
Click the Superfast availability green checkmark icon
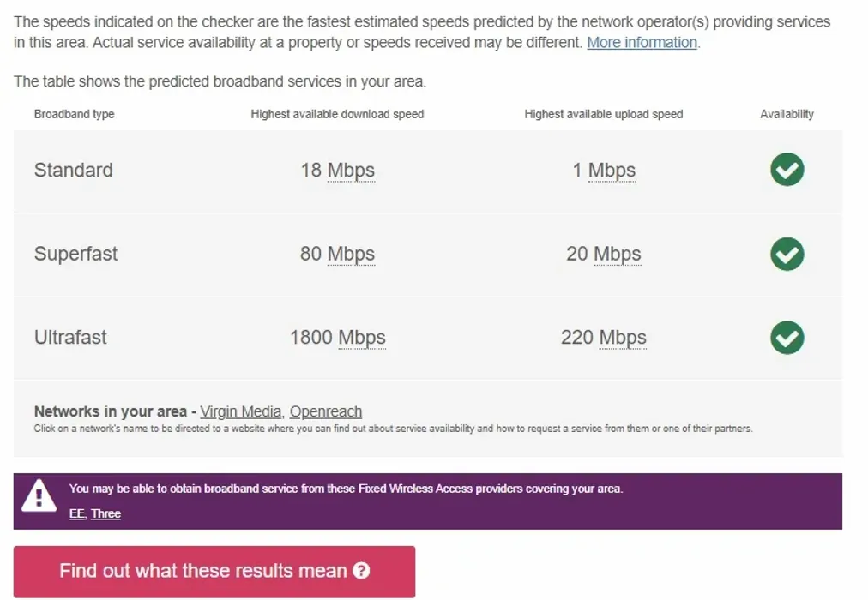click(787, 254)
